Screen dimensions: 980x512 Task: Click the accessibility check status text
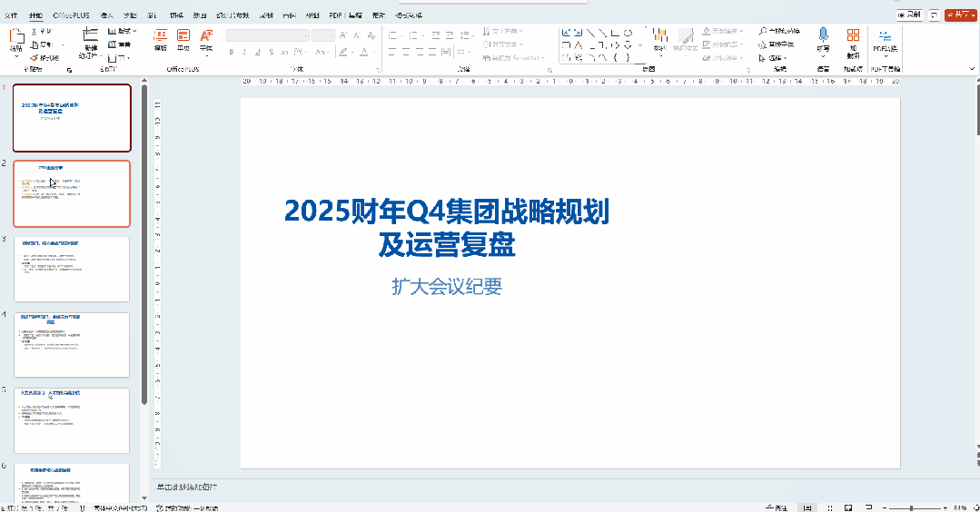[186, 508]
